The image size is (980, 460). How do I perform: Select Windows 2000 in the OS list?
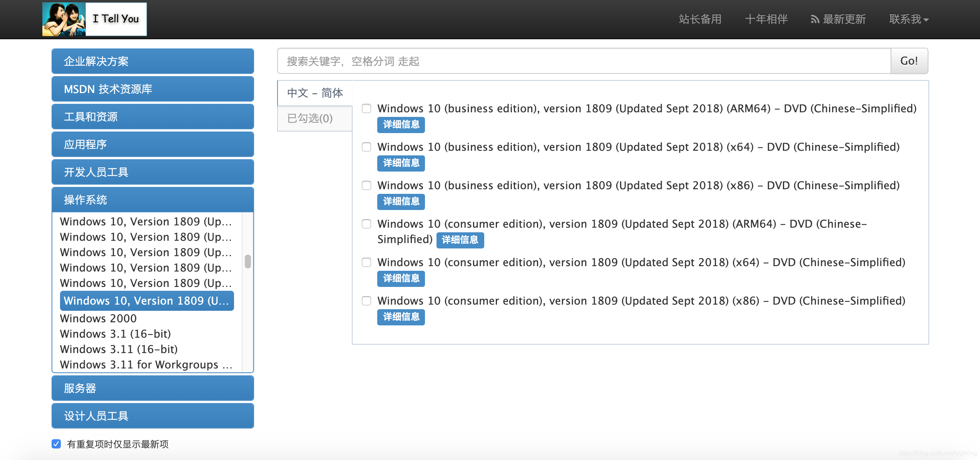coord(99,318)
